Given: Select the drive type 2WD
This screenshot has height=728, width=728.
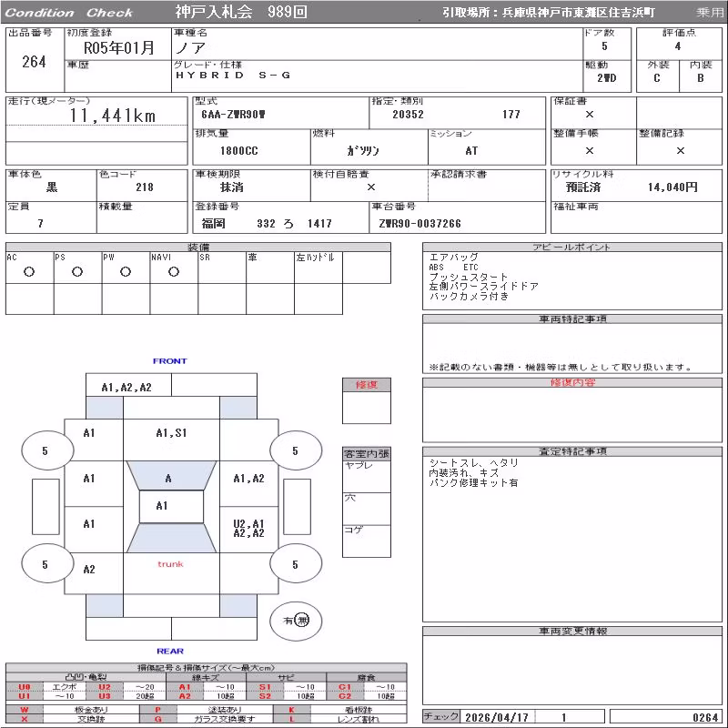Looking at the screenshot, I should pyautogui.click(x=606, y=78).
